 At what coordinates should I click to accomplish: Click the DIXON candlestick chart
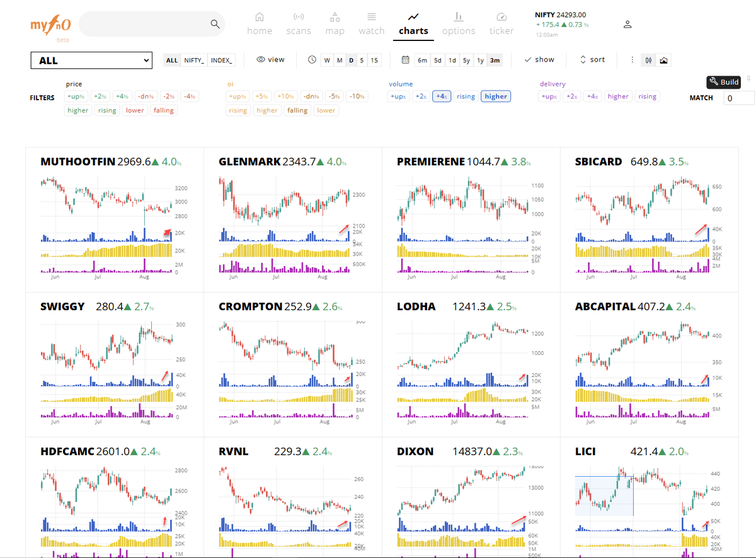point(462,492)
